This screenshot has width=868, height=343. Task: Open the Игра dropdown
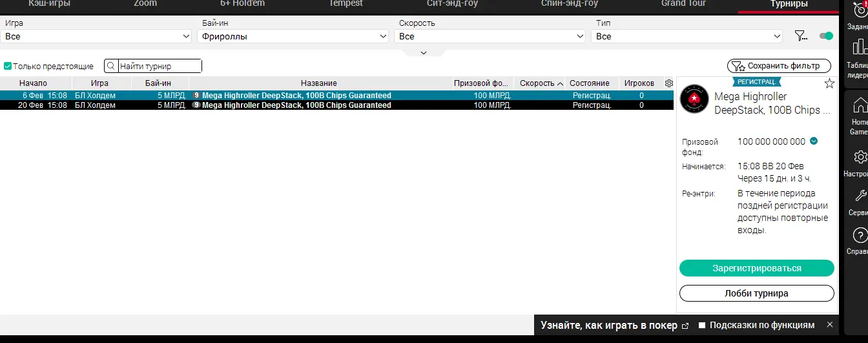pyautogui.click(x=96, y=36)
